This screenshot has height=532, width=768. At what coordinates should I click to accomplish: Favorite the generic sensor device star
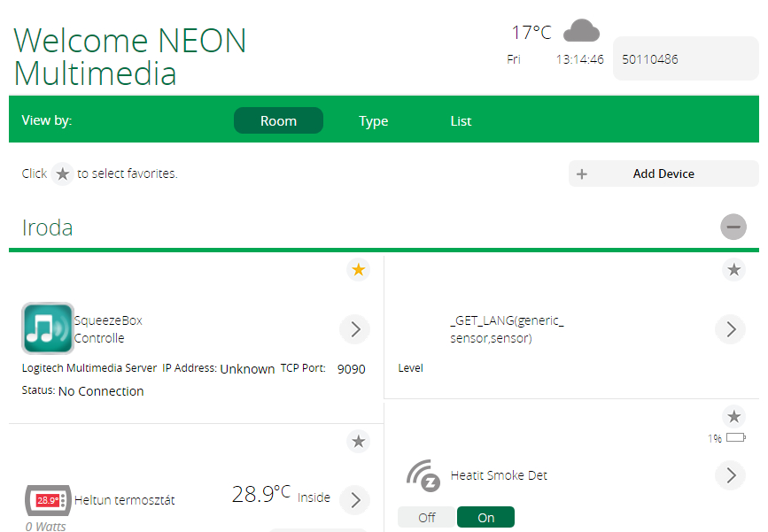(x=733, y=270)
